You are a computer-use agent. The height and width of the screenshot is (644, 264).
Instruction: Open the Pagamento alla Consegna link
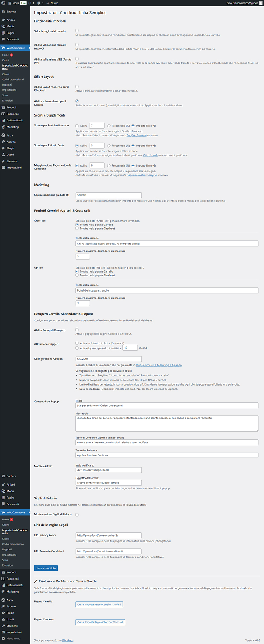[142, 175]
